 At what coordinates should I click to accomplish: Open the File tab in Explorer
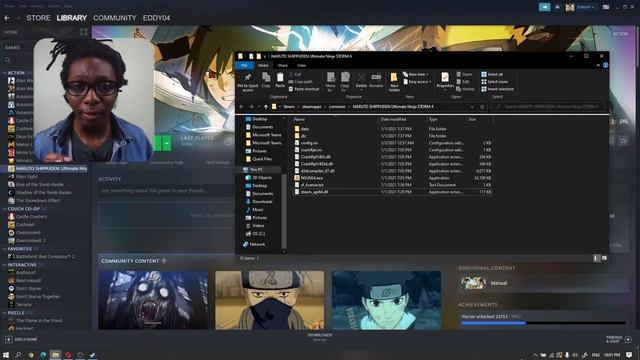coord(244,65)
